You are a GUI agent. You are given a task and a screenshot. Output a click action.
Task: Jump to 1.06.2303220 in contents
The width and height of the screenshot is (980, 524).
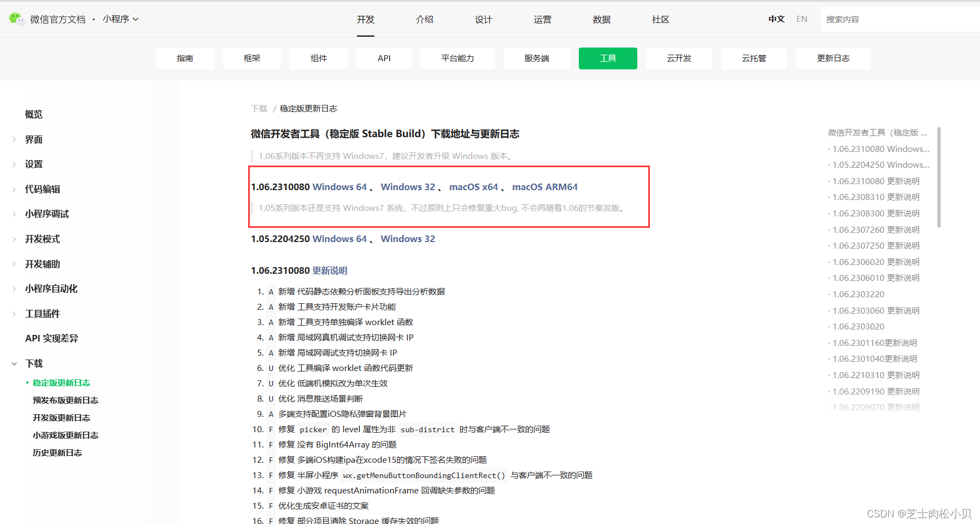coord(859,295)
